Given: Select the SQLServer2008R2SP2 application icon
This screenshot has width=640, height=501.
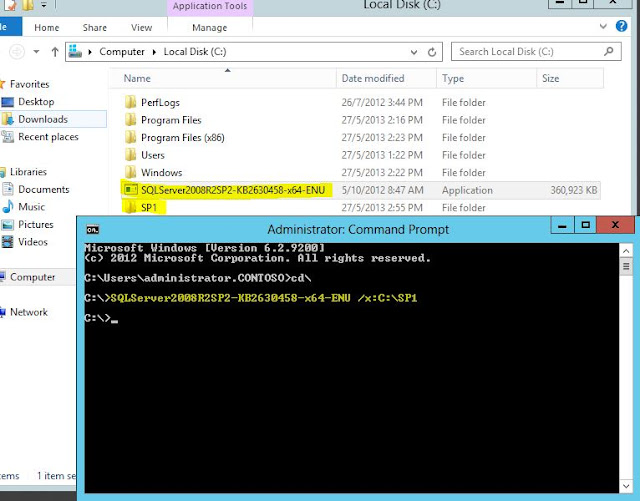Looking at the screenshot, I should click(131, 190).
